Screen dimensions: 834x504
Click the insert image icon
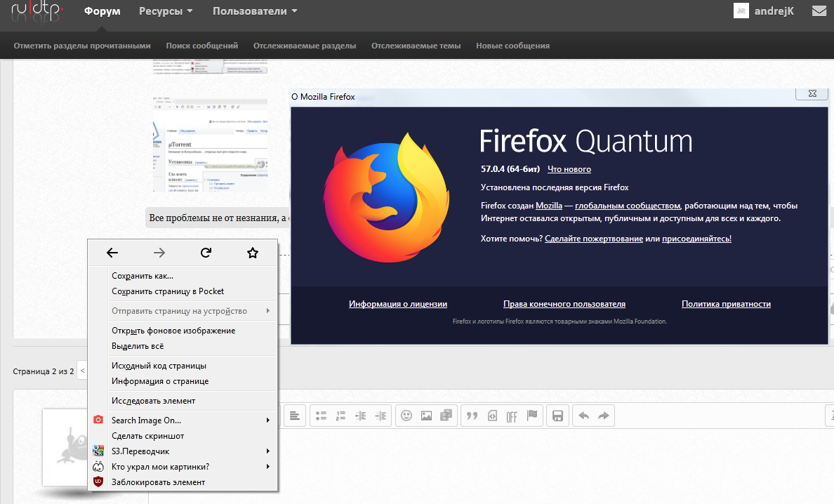tap(426, 416)
